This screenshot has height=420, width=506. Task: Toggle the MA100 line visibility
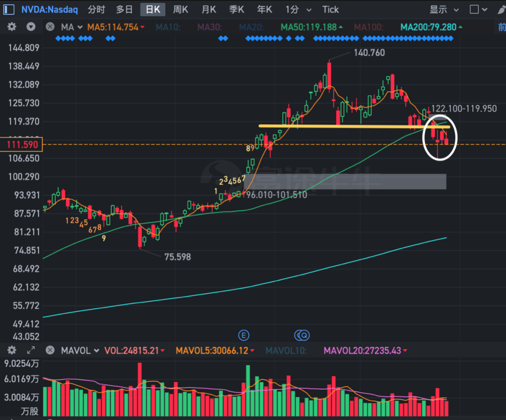click(x=368, y=27)
